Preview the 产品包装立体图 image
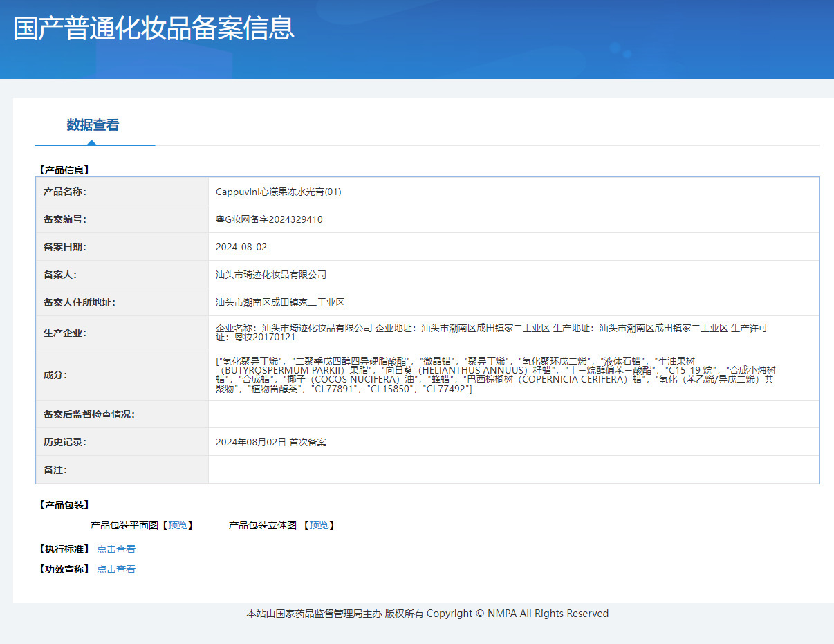The height and width of the screenshot is (644, 834). pyautogui.click(x=319, y=526)
